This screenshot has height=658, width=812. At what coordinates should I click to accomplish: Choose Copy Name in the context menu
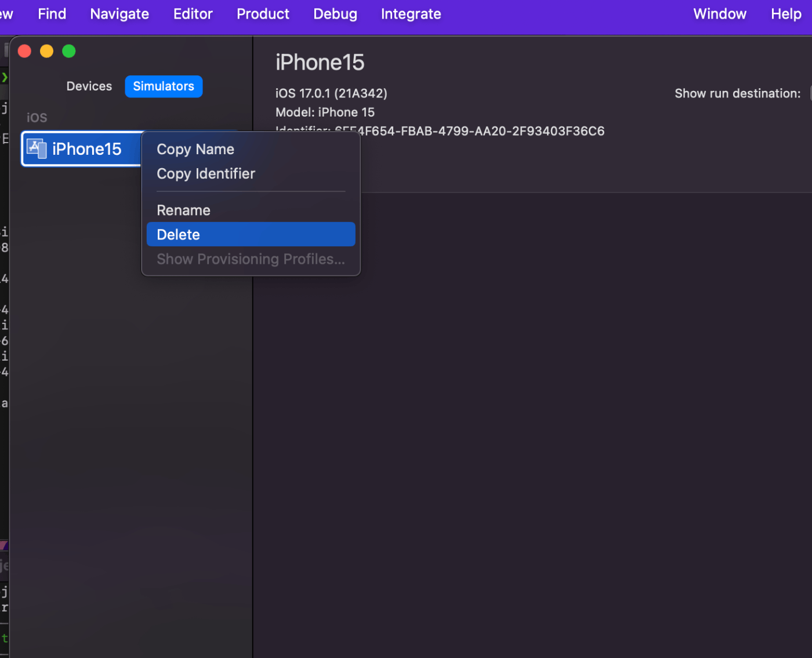click(x=251, y=149)
